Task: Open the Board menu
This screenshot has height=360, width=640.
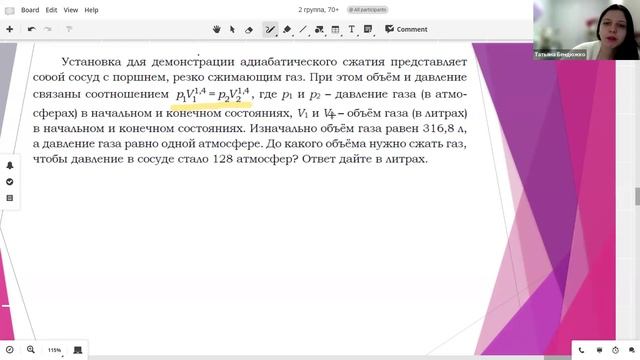Action: [x=30, y=10]
